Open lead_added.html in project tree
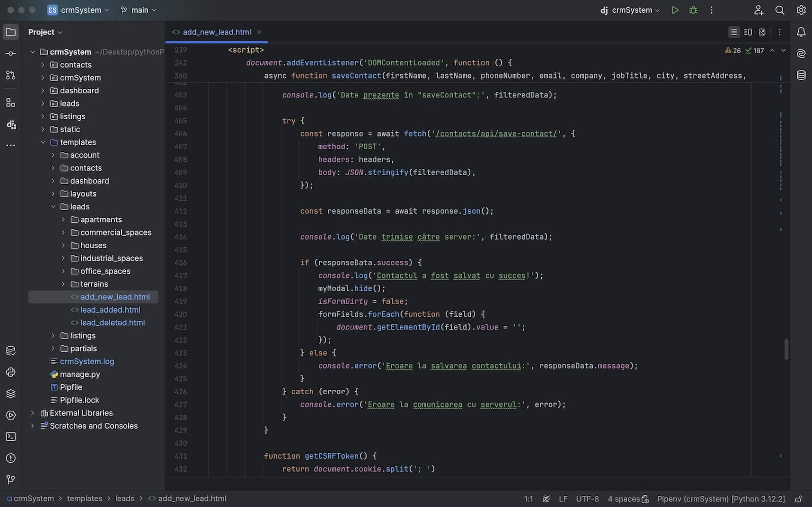812x507 pixels. [110, 310]
